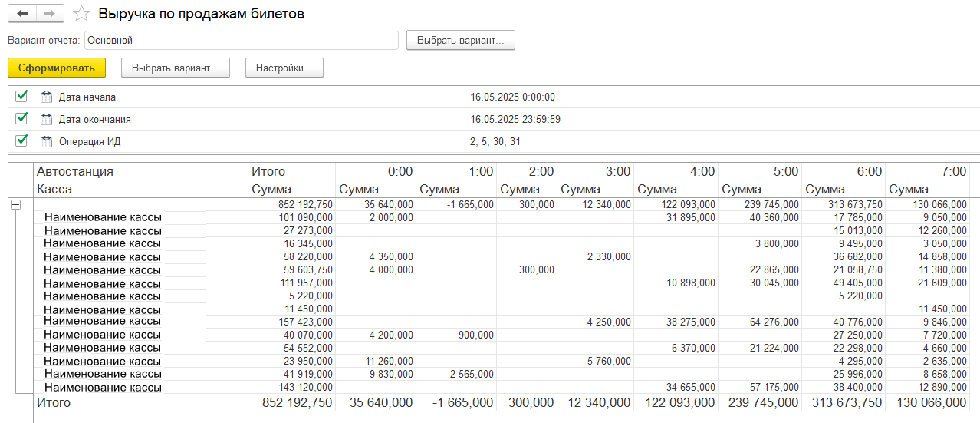Screen dimensions: 980x423
Task: Click the Итого total row label at bottom
Action: [54, 403]
